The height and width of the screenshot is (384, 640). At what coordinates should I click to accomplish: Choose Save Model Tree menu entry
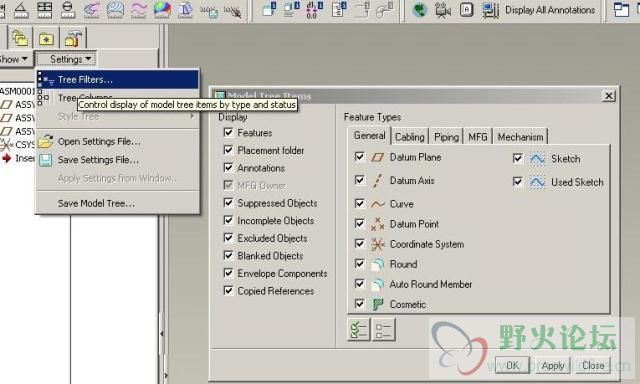click(118, 203)
